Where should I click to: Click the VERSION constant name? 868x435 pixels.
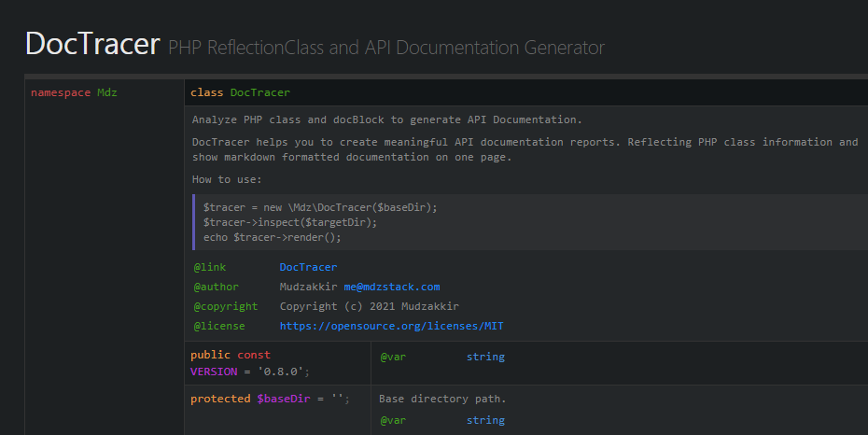coord(214,371)
